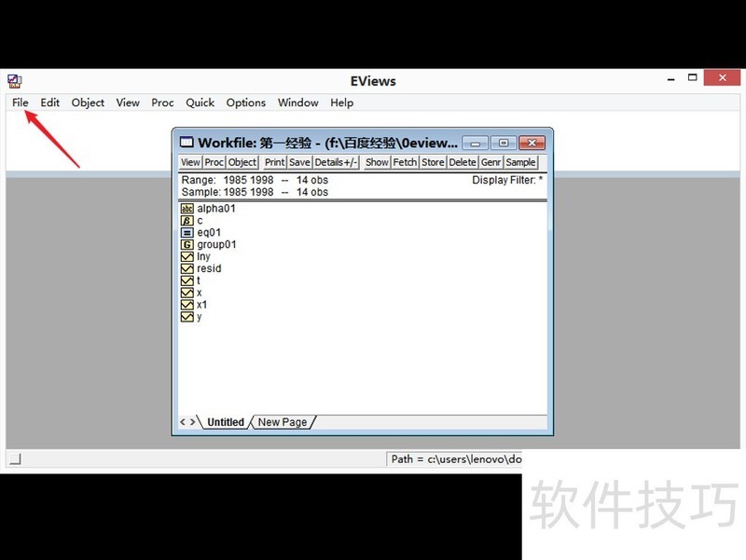The width and height of the screenshot is (746, 560).
Task: Click workfile toolbar Object button
Action: 242,162
